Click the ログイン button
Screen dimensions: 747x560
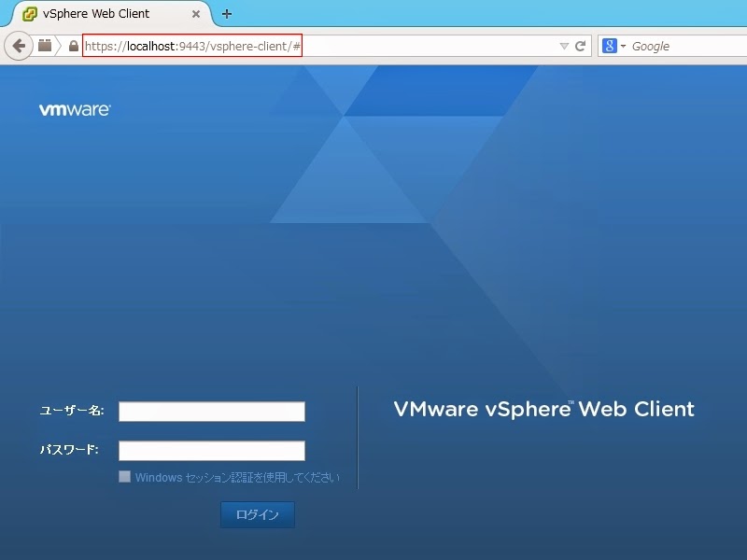click(258, 514)
